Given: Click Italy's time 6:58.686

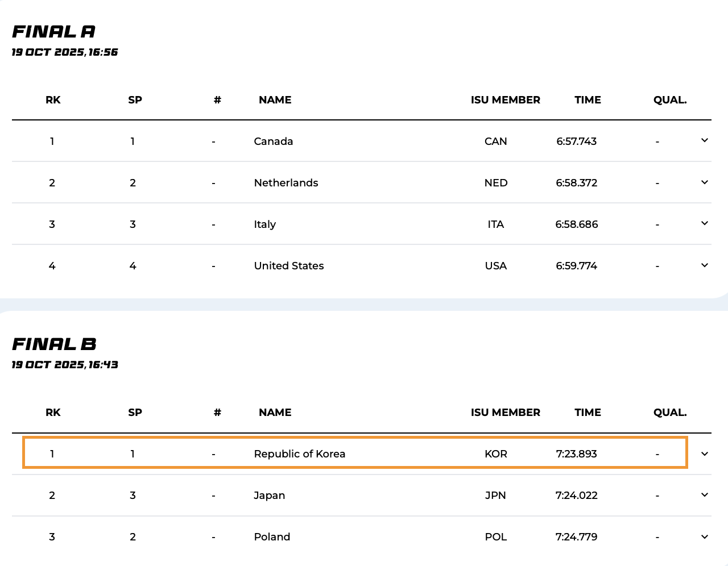Looking at the screenshot, I should [x=576, y=224].
